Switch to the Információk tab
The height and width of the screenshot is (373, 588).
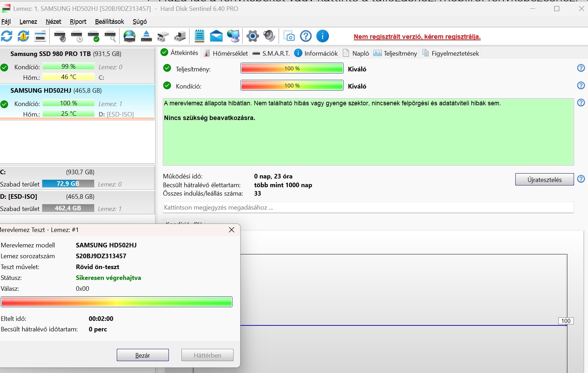click(x=316, y=53)
